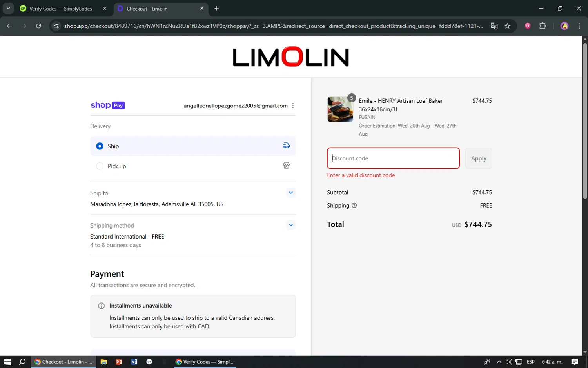
Task: Click the Emile loaf baker product thumbnail
Action: point(340,109)
